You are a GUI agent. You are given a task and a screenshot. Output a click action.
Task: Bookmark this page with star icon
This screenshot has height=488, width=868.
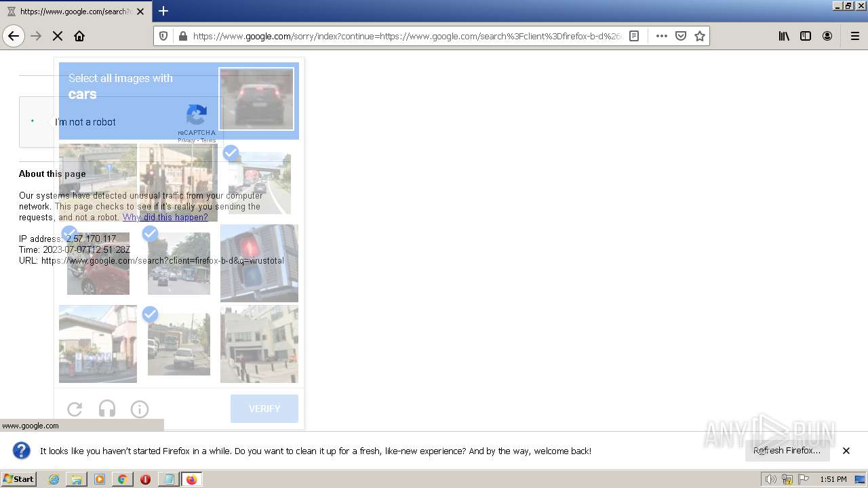tap(700, 36)
